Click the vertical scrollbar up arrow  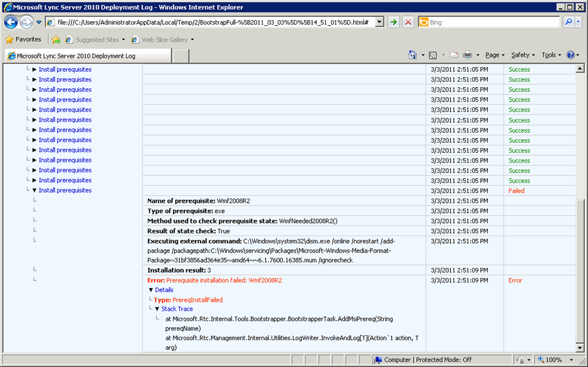point(580,68)
